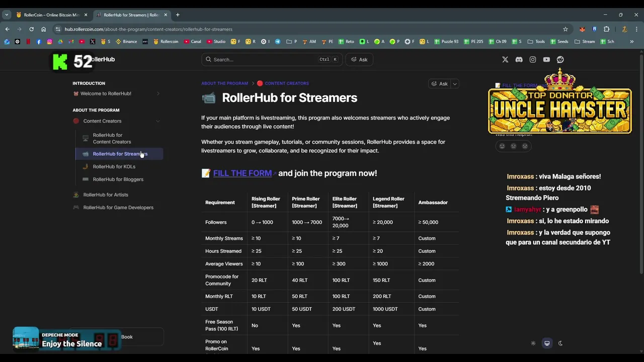This screenshot has height=362, width=644.
Task: Open the Gmail bookmark
Action: click(71, 42)
